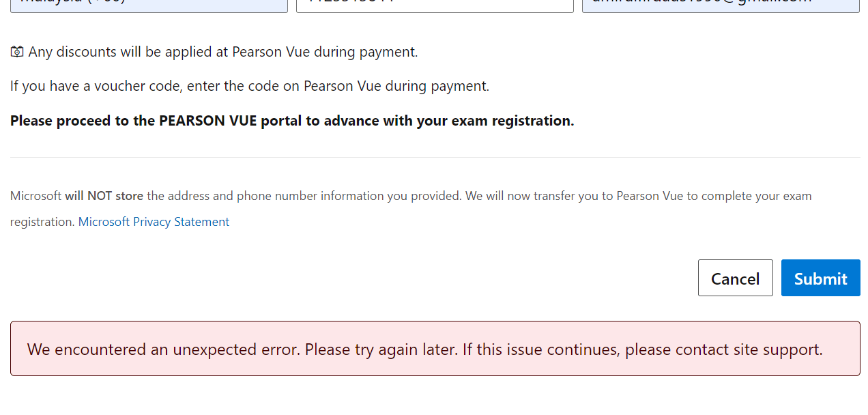Click 'Pearson Vue during payment' in voucher line
This screenshot has width=868, height=415.
(396, 86)
